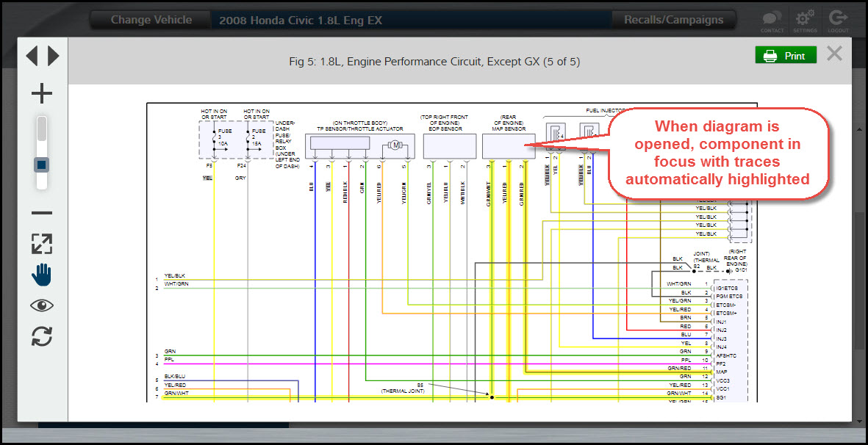Click the Print button
The width and height of the screenshot is (868, 445).
pos(785,56)
